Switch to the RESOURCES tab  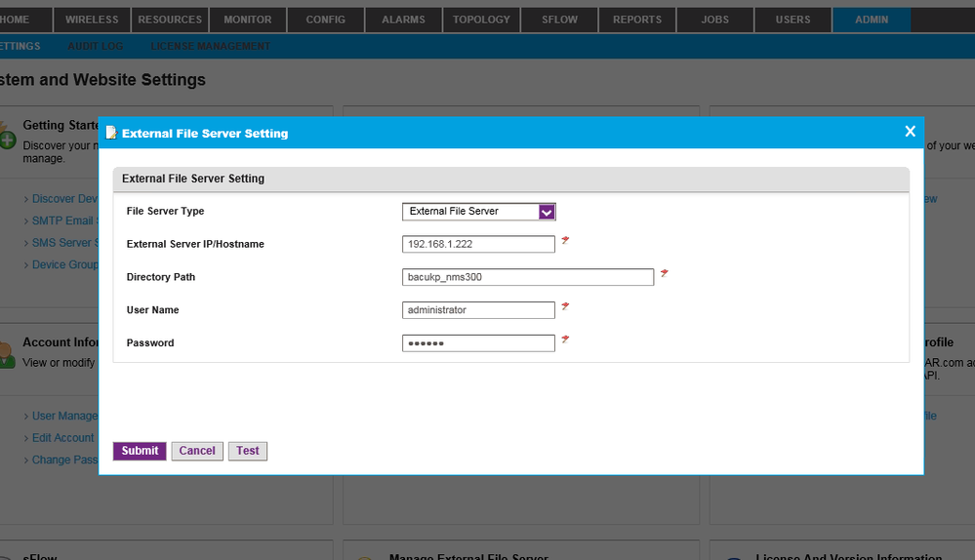(170, 20)
